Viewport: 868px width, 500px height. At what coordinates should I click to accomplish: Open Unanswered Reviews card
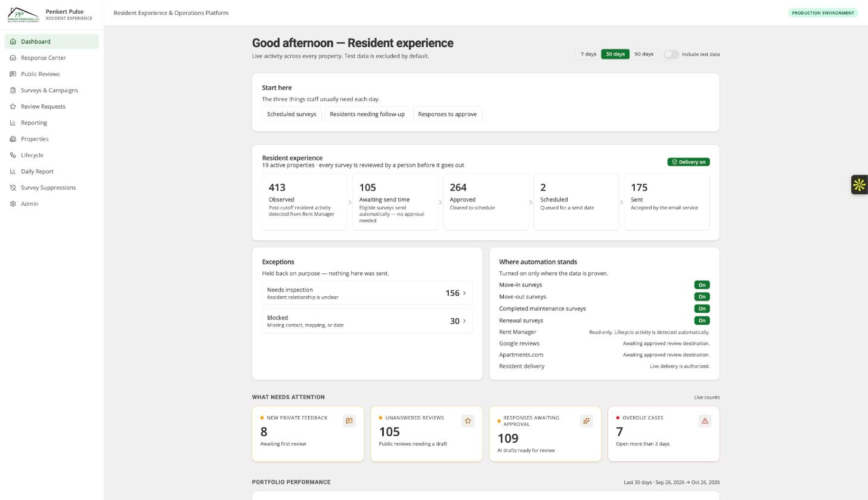427,434
